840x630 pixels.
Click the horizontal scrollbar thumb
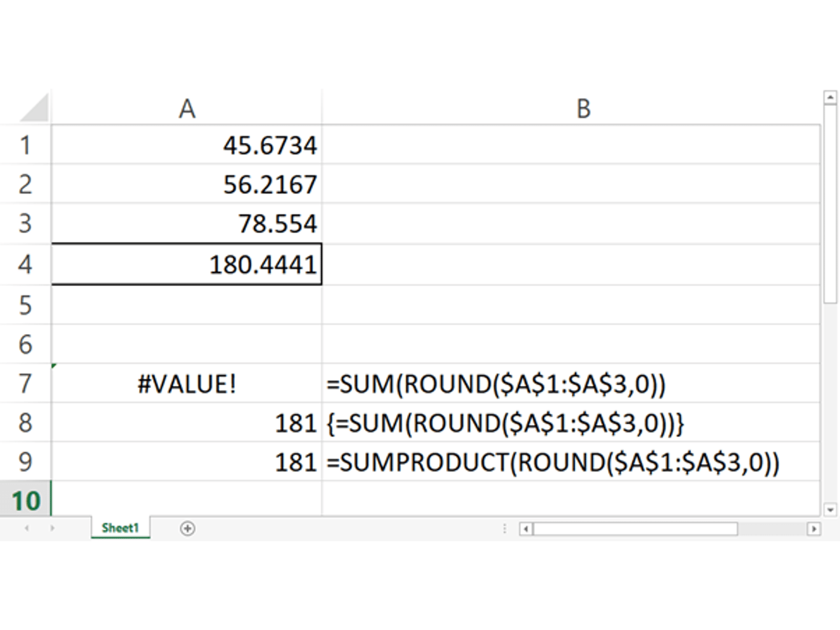point(635,529)
